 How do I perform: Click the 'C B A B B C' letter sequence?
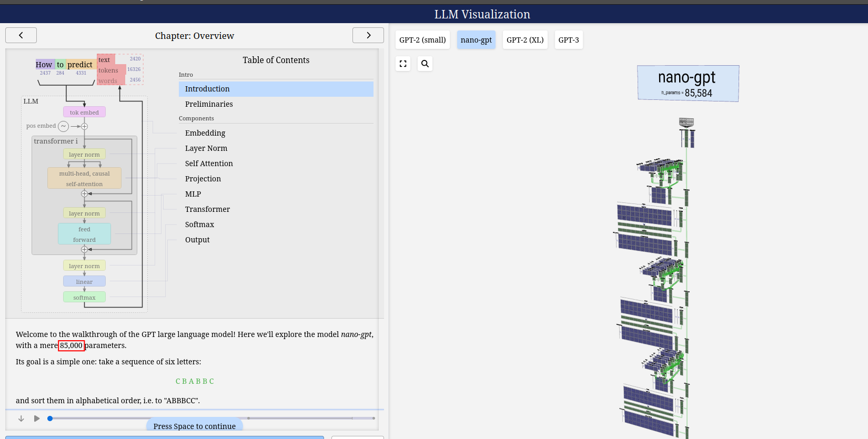point(195,381)
